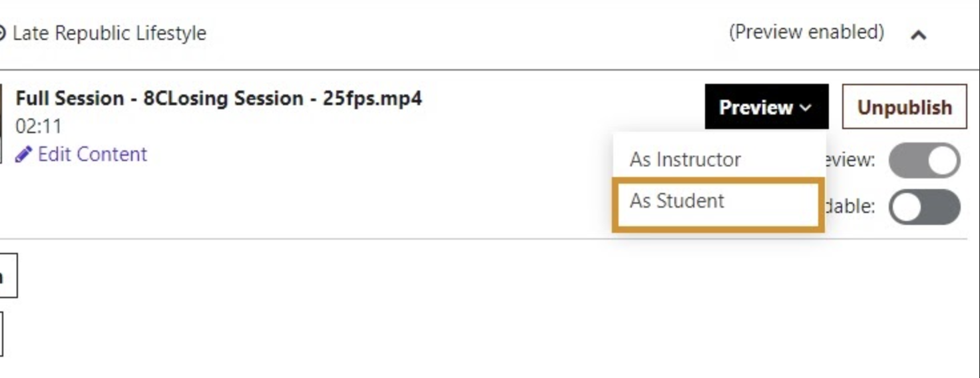Viewport: 980px width, 378px height.
Task: Click the pencil icon beside Edit Content
Action: tap(23, 154)
